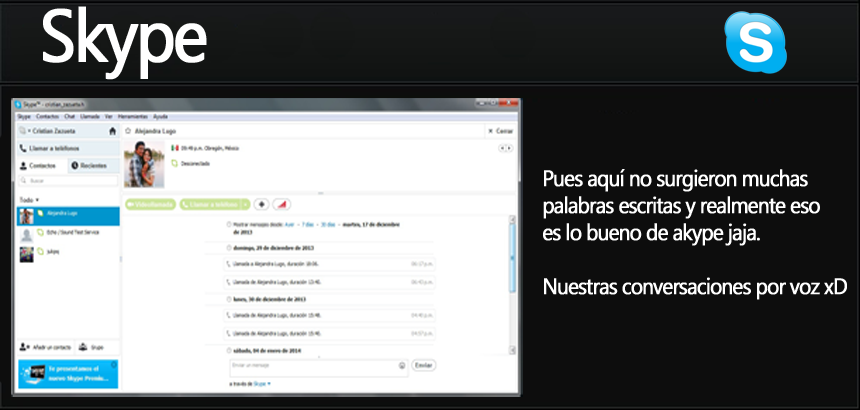
Task: Click Añadir un contacto
Action: coord(45,348)
